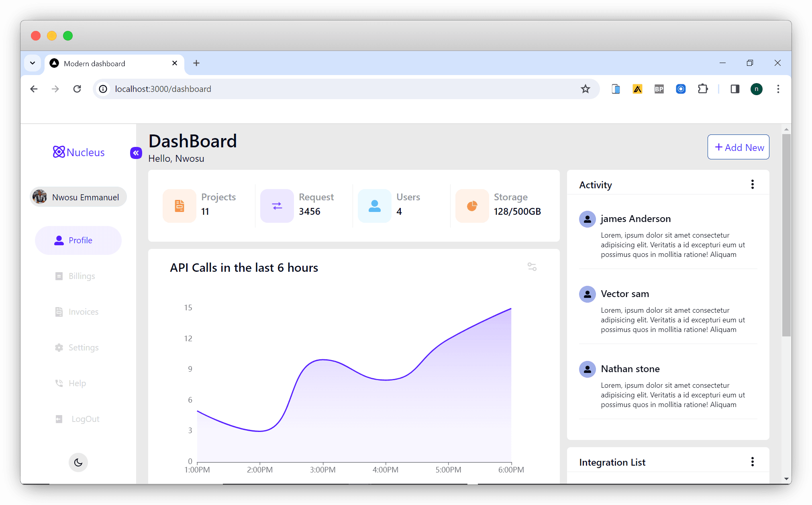This screenshot has height=505, width=812.
Task: Click the yellow macOS minimize button
Action: [52, 36]
